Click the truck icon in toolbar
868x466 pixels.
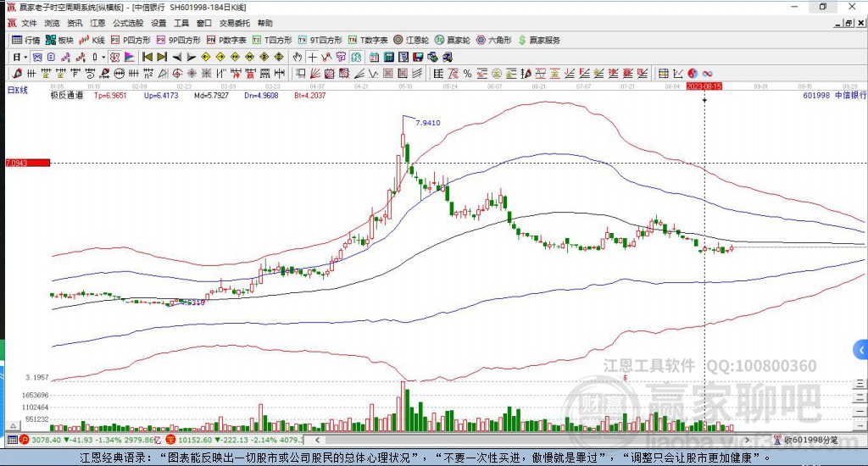point(448,57)
